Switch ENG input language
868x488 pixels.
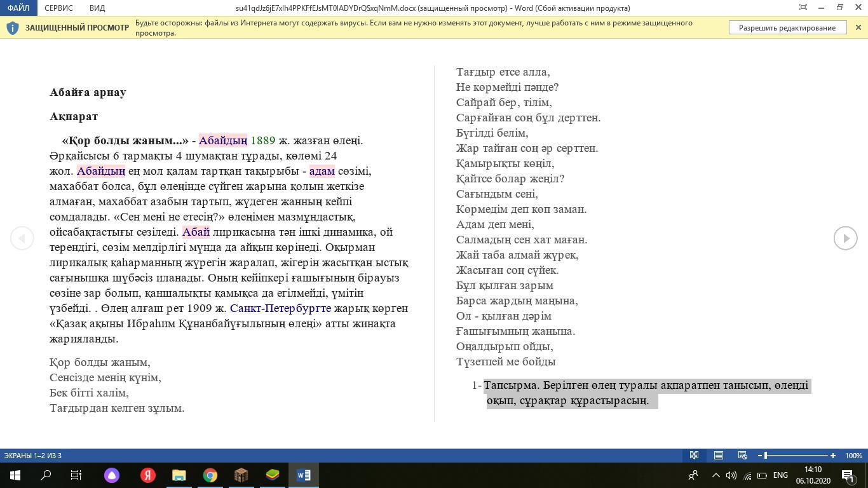[x=780, y=475]
